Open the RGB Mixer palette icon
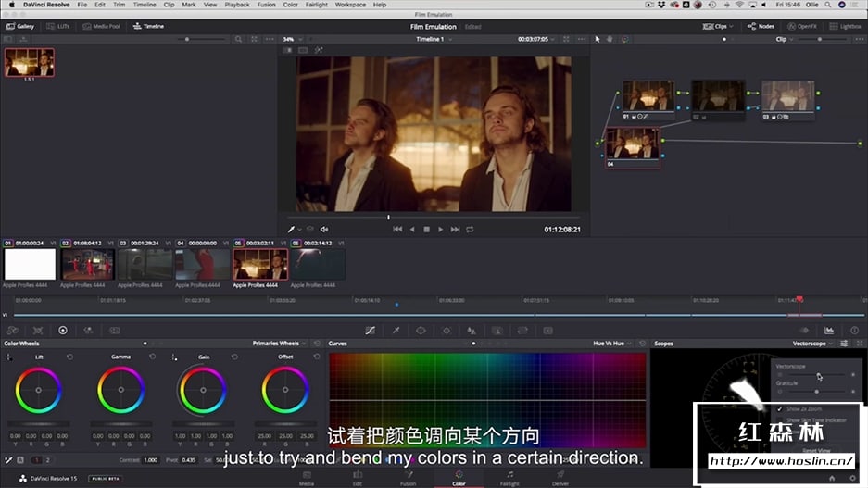 (x=89, y=331)
